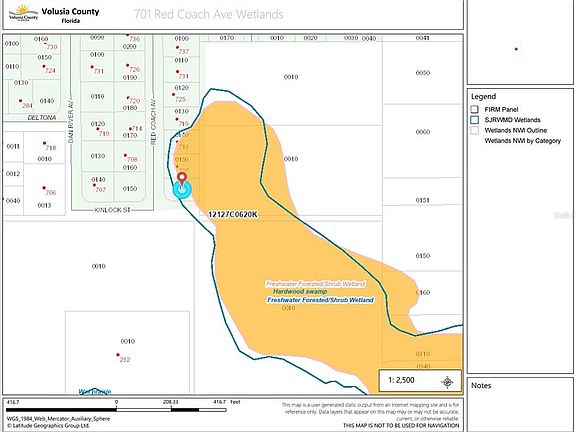Click parcel label '0050'

pyautogui.click(x=422, y=73)
